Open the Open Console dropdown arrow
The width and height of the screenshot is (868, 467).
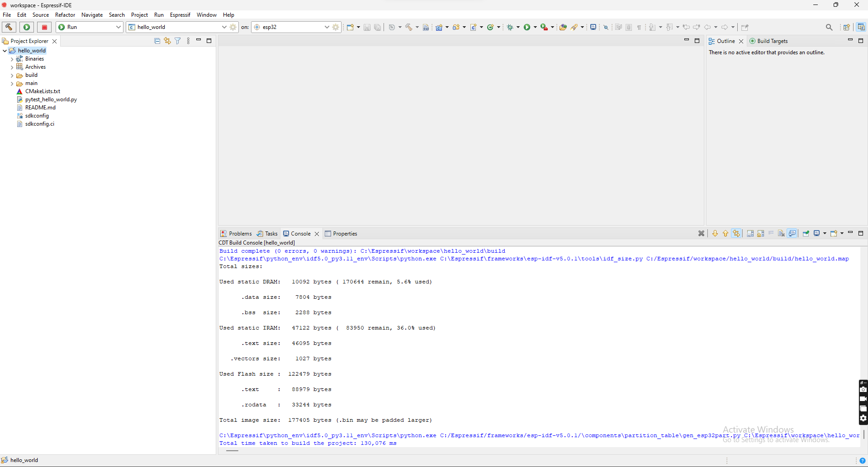click(842, 233)
